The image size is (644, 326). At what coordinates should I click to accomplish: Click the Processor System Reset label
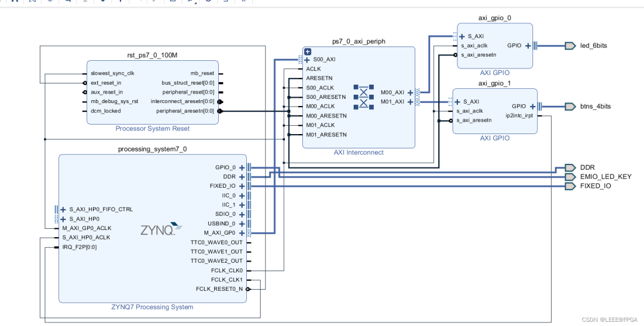click(152, 129)
